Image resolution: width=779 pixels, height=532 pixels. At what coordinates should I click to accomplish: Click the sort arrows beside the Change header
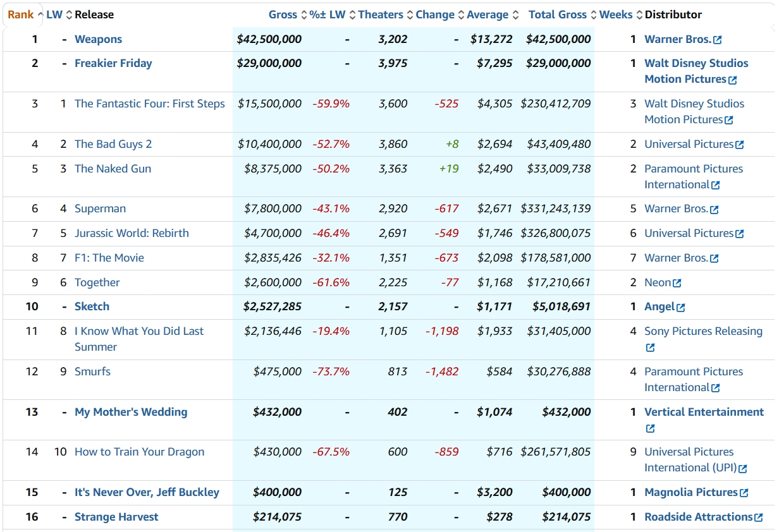click(x=462, y=15)
